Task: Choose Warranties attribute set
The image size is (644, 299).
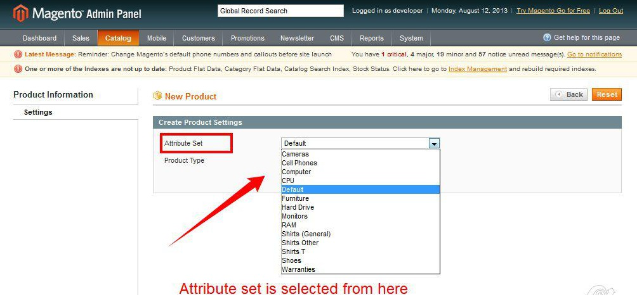Action: point(360,269)
